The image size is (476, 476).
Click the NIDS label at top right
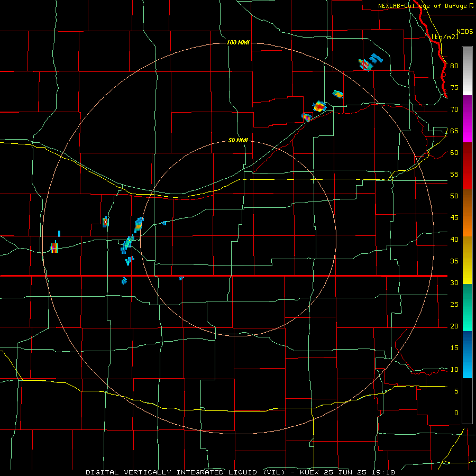[x=465, y=32]
